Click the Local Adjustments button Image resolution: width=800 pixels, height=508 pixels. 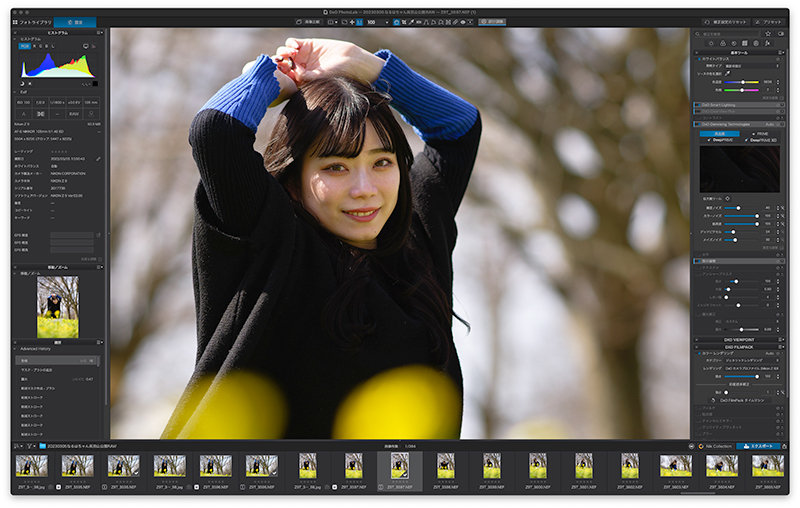(x=492, y=22)
